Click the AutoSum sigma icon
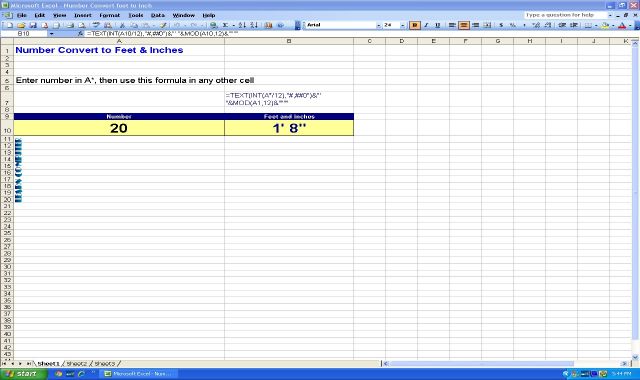Viewport: 640px width, 380px height. pos(225,25)
